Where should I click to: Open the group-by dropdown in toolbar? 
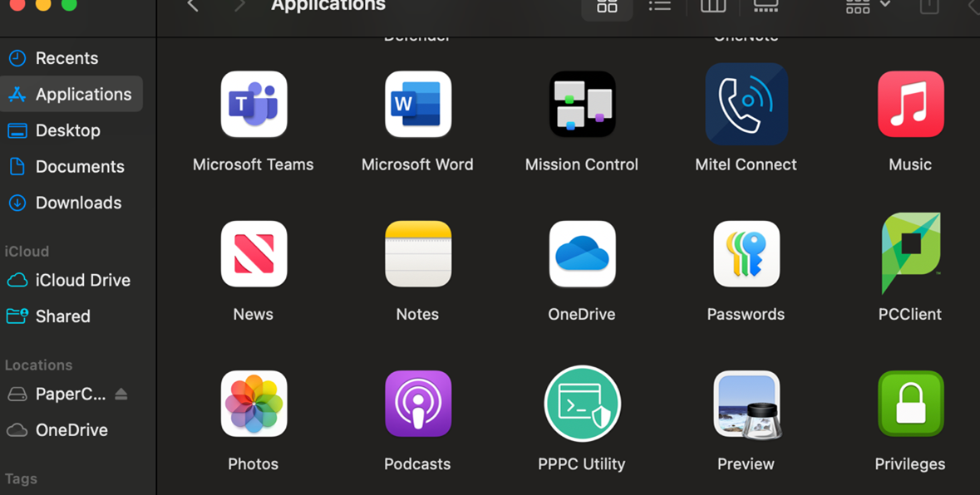click(867, 7)
